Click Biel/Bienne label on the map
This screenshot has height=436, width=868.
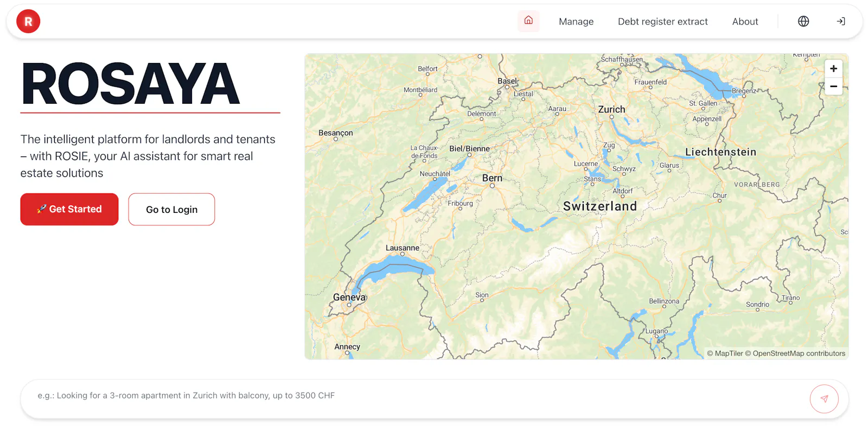[x=469, y=149]
